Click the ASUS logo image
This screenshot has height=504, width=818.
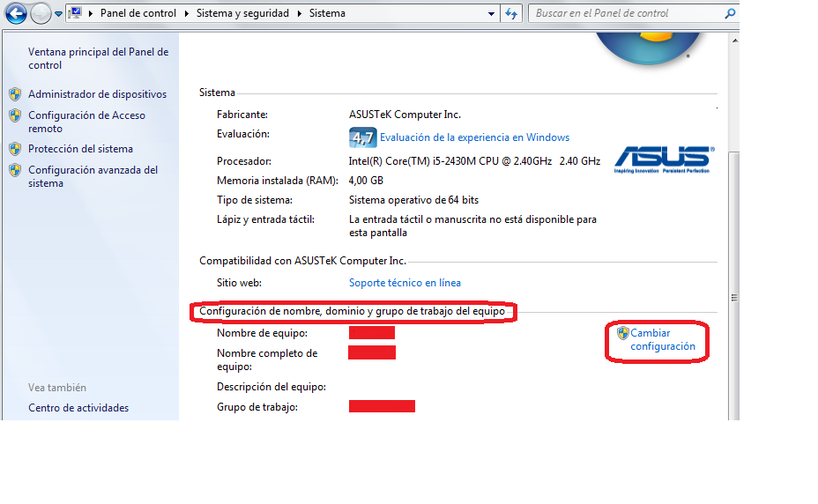pos(664,159)
